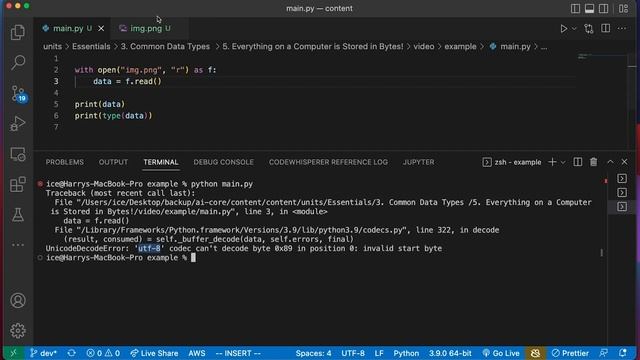Screen dimensions: 640x360
Task: Open editor More Actions menu
Action: pyautogui.click(x=622, y=29)
